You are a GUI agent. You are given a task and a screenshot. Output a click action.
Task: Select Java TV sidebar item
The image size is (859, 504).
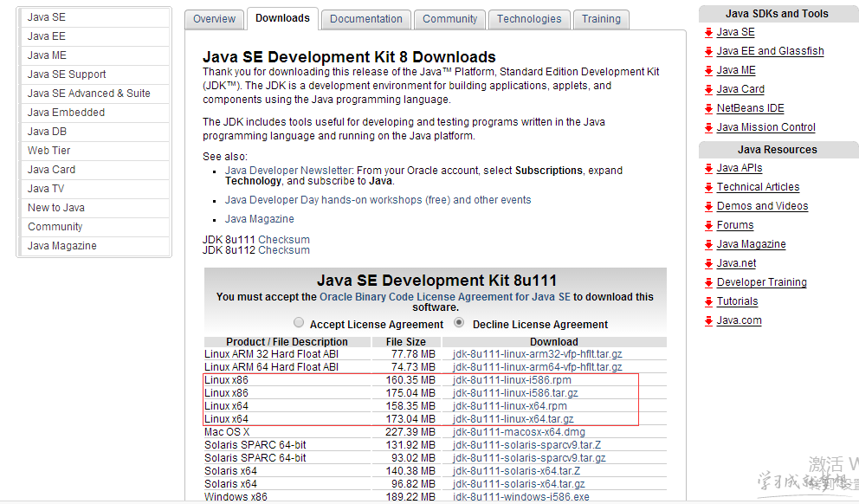coord(94,189)
